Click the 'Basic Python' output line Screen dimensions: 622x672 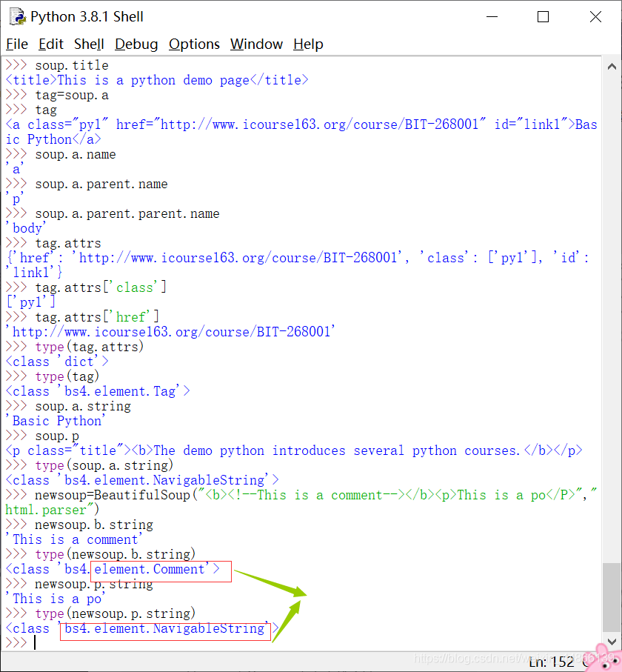[x=56, y=421]
